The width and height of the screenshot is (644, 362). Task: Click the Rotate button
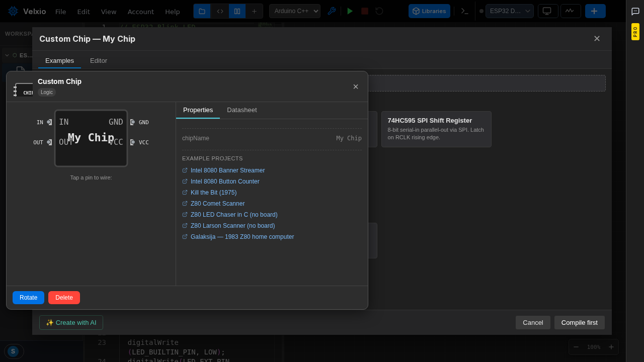point(28,298)
